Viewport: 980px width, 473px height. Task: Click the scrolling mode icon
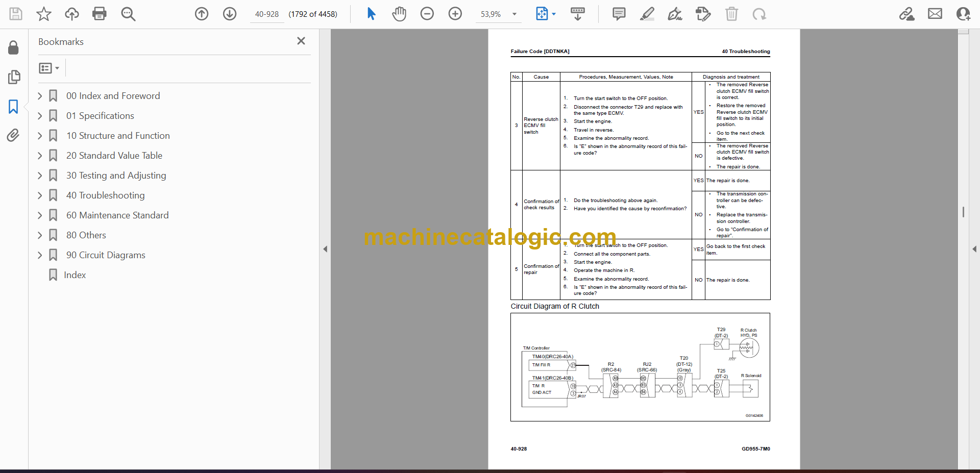578,14
